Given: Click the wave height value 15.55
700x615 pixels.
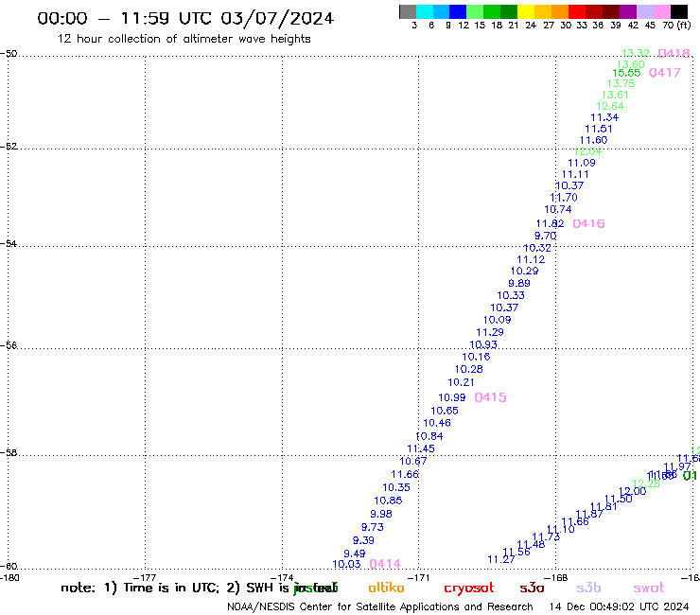Looking at the screenshot, I should click(626, 73).
